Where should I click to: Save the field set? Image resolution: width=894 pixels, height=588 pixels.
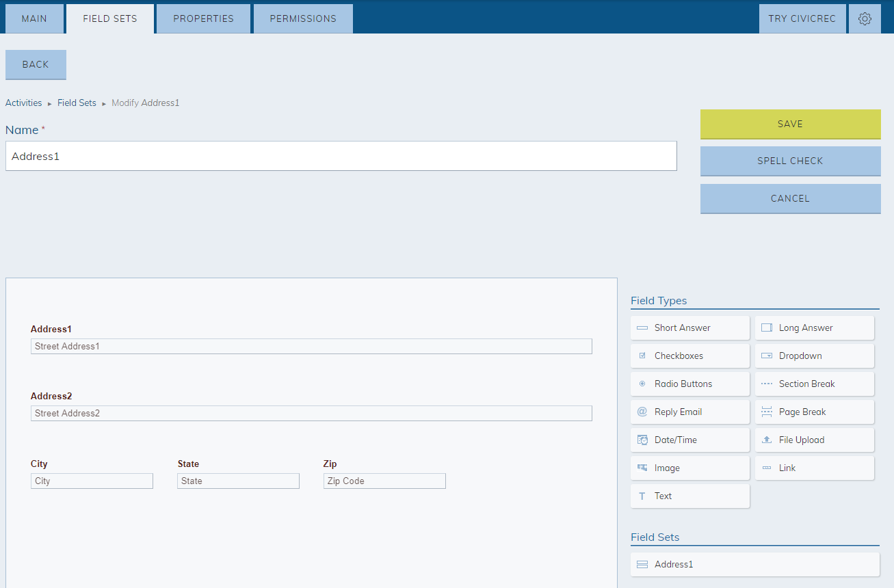(790, 124)
